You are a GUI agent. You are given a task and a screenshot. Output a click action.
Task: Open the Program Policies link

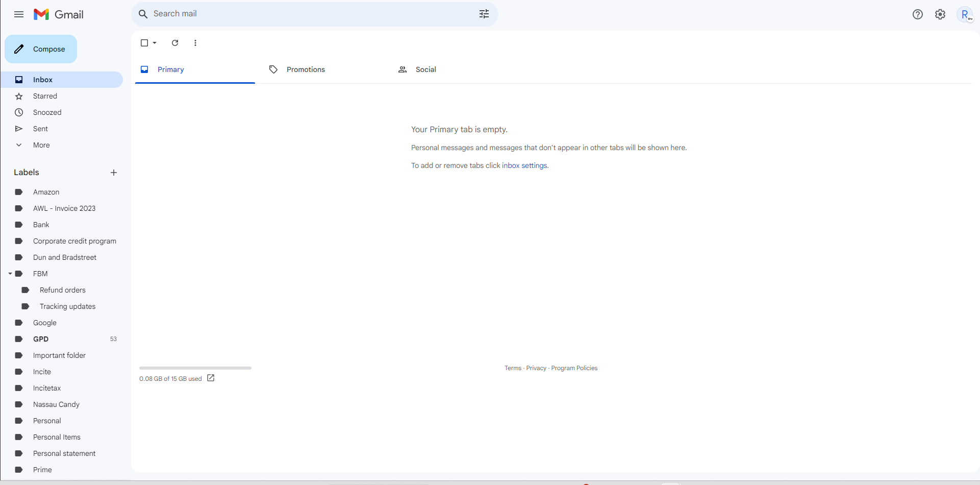pos(574,368)
